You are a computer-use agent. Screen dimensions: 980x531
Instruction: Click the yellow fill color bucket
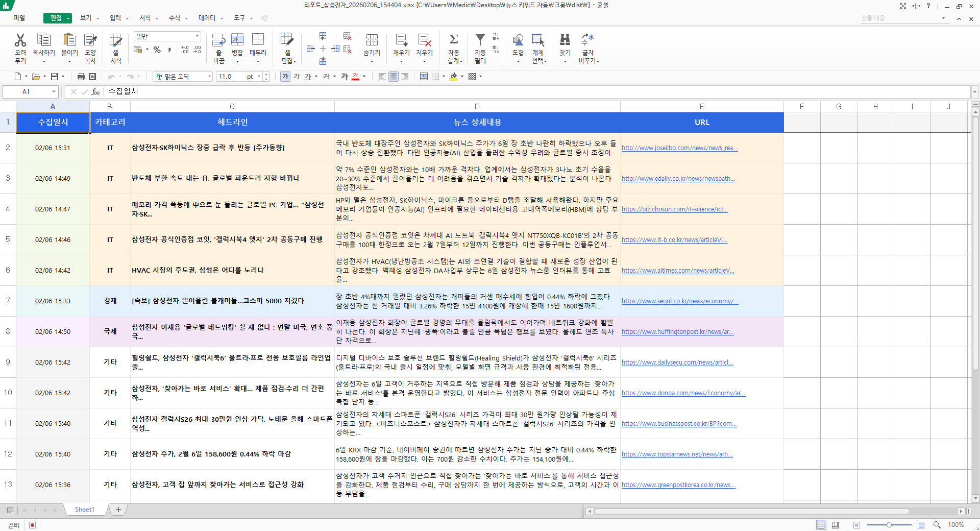coord(454,77)
